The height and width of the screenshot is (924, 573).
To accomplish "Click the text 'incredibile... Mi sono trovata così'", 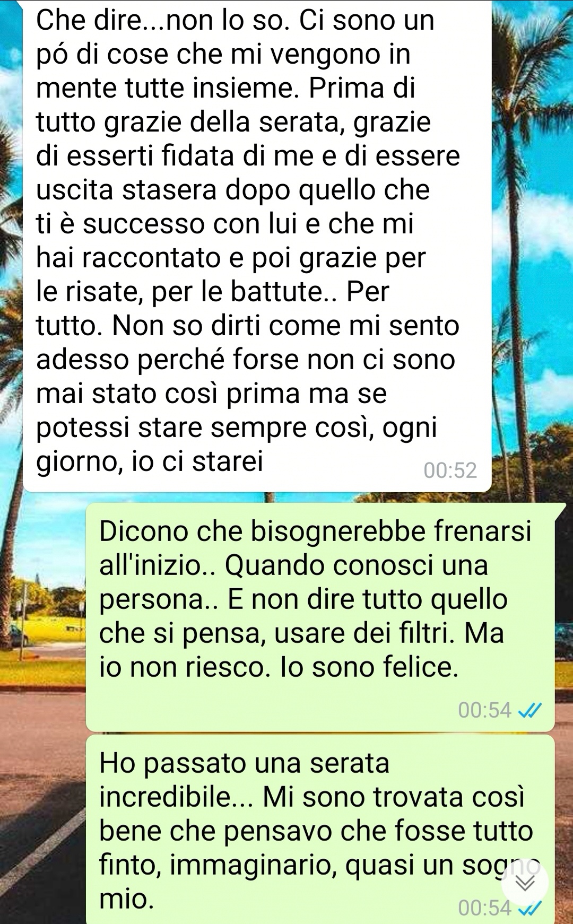I will click(x=312, y=797).
